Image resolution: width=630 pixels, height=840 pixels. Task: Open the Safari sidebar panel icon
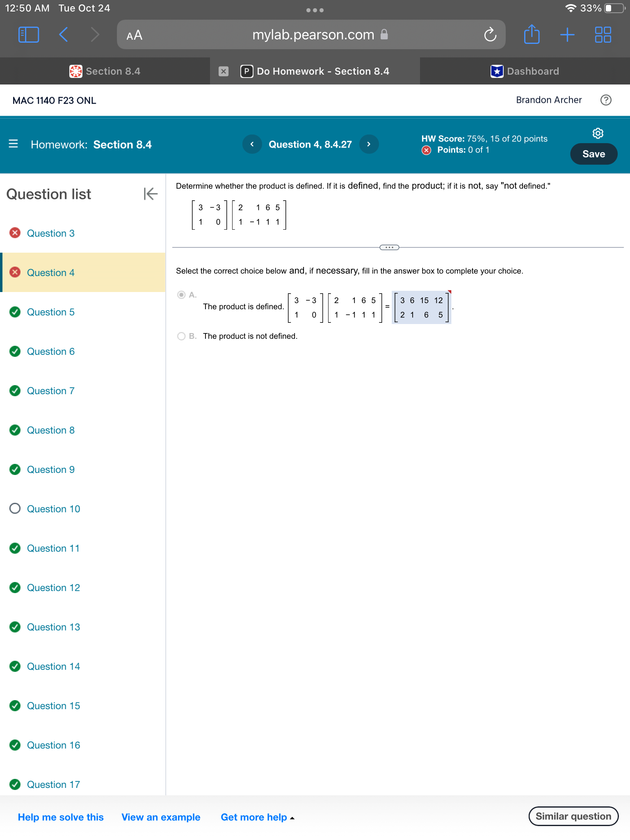pos(29,35)
